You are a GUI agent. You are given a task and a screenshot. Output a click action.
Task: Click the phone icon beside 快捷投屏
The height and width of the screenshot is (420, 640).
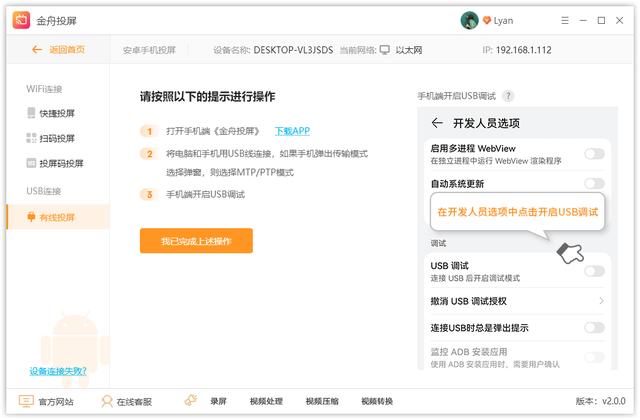tap(31, 113)
